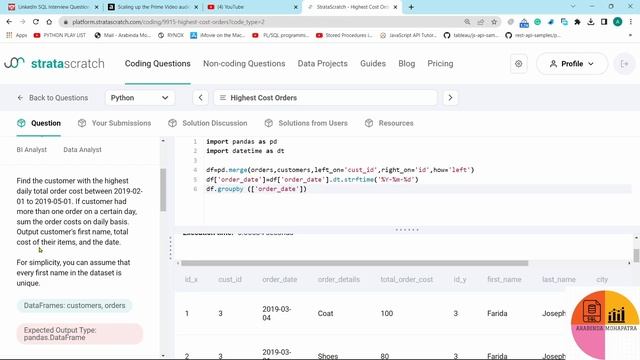Click the output panel vertical scrollbar
Image resolution: width=640 pixels, height=360 pixels.
[636, 255]
